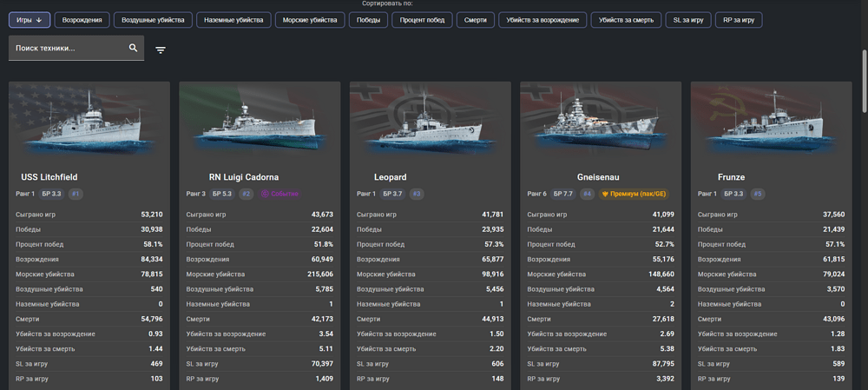Open the filter options icon
The image size is (868, 390).
[x=161, y=50]
